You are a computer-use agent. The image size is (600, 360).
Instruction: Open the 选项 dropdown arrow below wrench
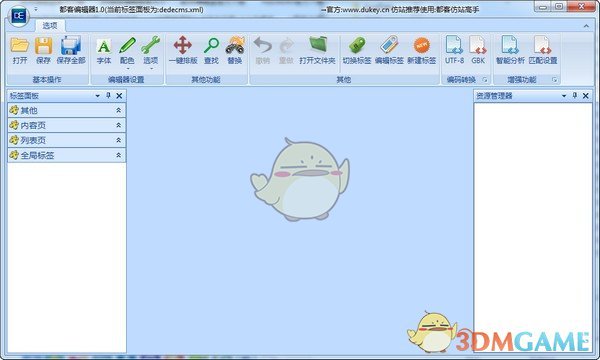click(x=152, y=69)
